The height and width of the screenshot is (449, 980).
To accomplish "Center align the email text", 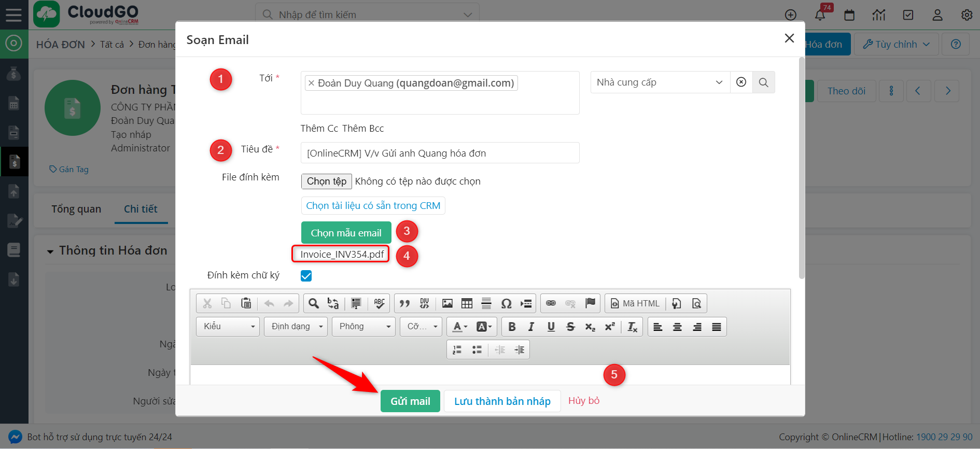I will click(677, 327).
